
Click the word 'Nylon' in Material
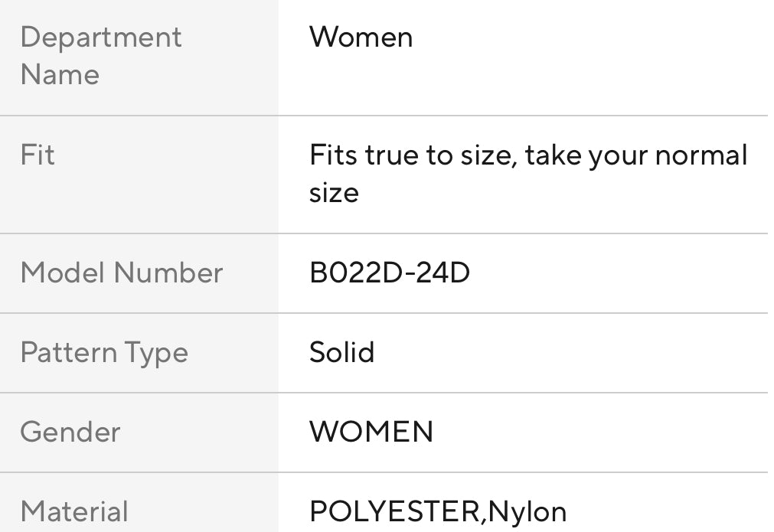527,511
